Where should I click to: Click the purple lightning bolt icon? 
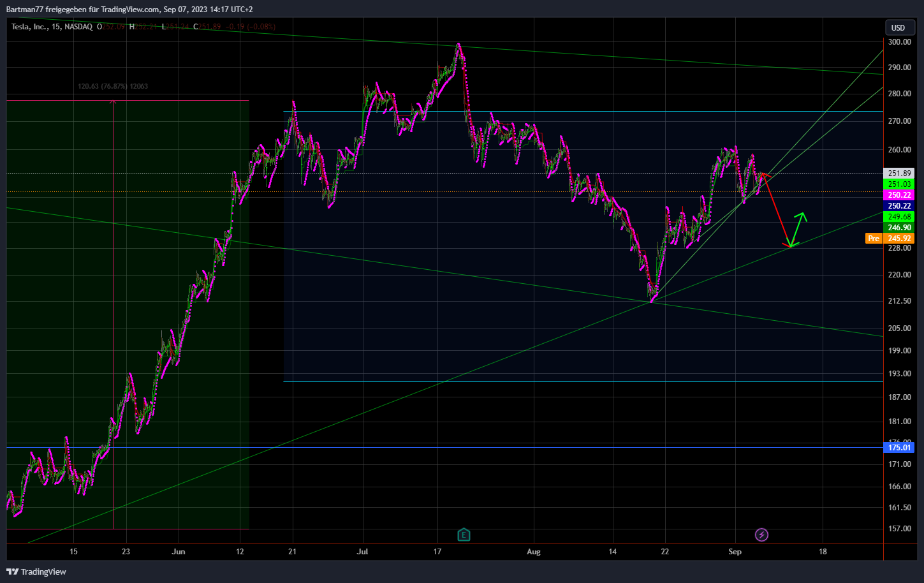click(761, 535)
